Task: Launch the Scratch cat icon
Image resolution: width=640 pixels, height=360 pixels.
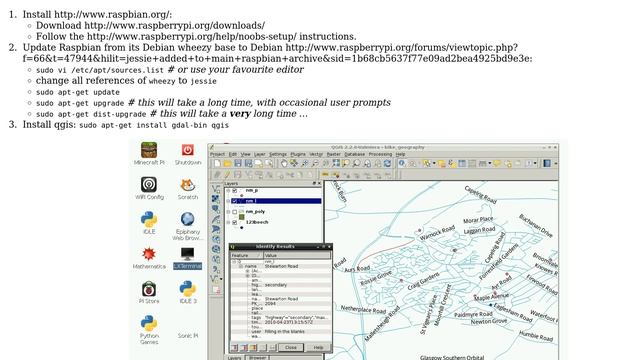Action: pyautogui.click(x=188, y=188)
